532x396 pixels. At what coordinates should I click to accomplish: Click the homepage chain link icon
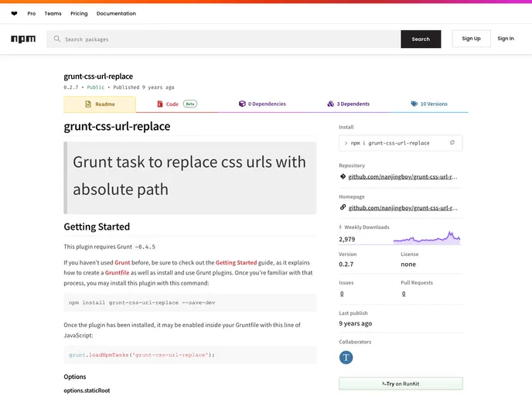343,207
